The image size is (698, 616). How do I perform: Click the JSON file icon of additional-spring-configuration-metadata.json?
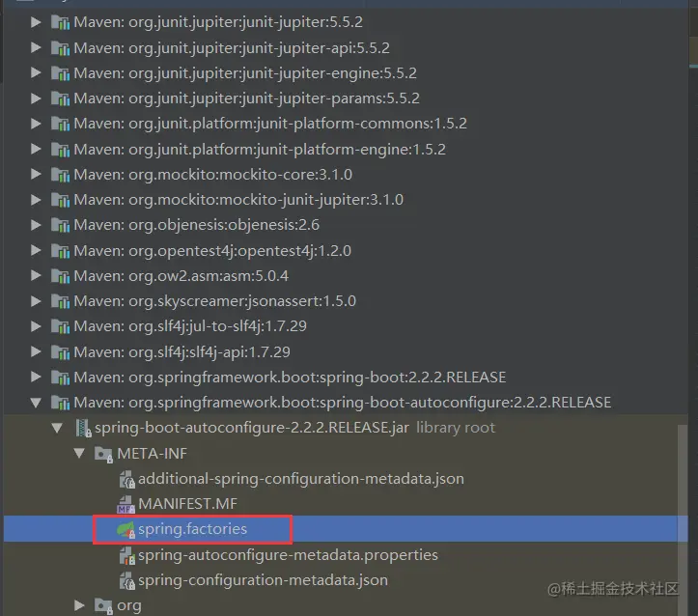[126, 479]
